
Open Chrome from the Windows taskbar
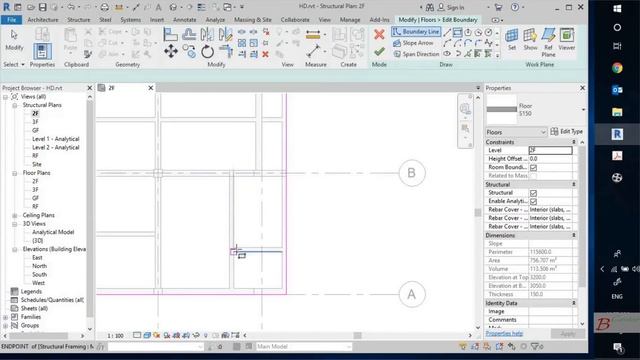[x=617, y=68]
